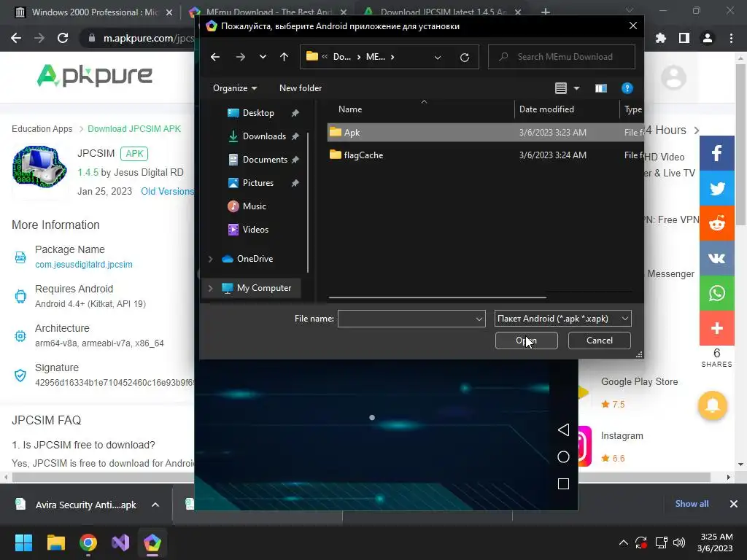Toggle the preview pane icon

click(x=601, y=88)
